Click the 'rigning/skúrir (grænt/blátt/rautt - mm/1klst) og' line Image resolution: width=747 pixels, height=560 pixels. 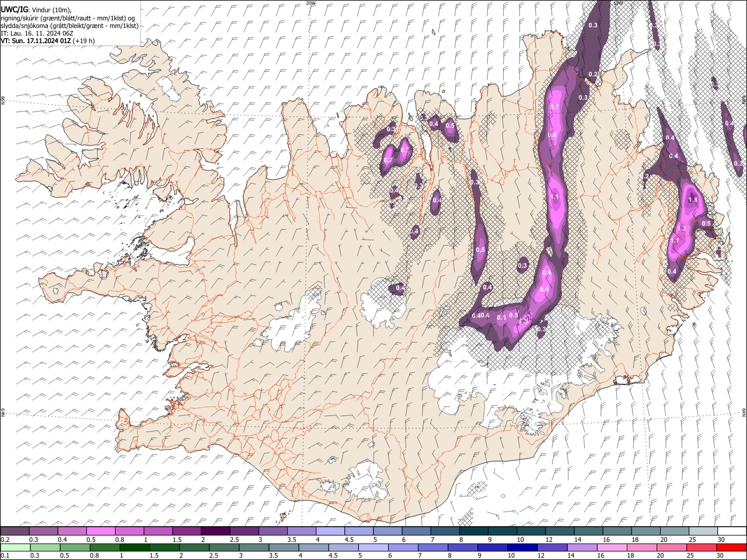[68, 18]
